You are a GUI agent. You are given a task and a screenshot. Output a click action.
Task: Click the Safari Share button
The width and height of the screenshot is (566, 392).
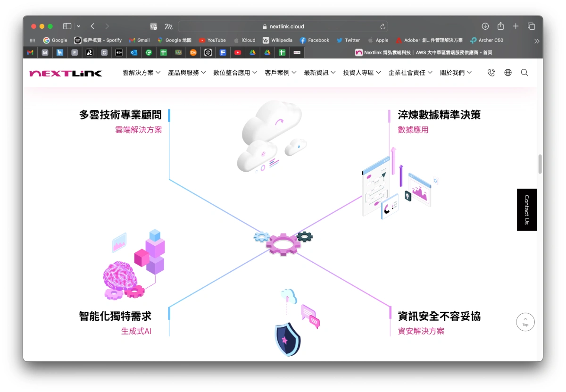pos(500,26)
